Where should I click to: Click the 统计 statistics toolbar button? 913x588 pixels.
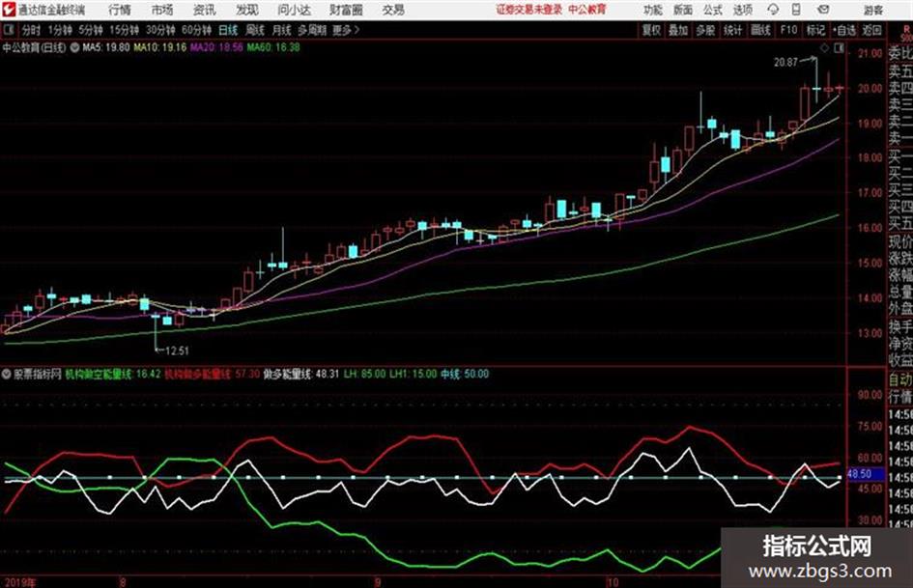(732, 30)
